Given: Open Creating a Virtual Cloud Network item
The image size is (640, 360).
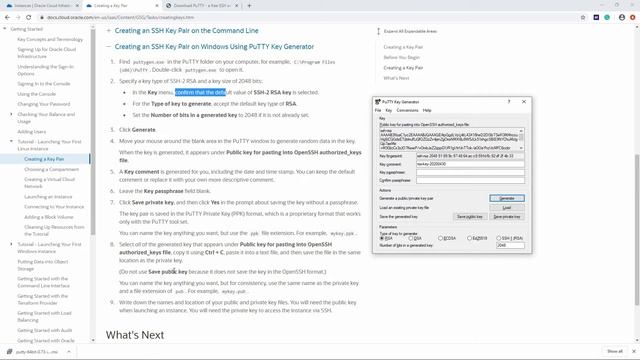Looking at the screenshot, I should (49, 183).
